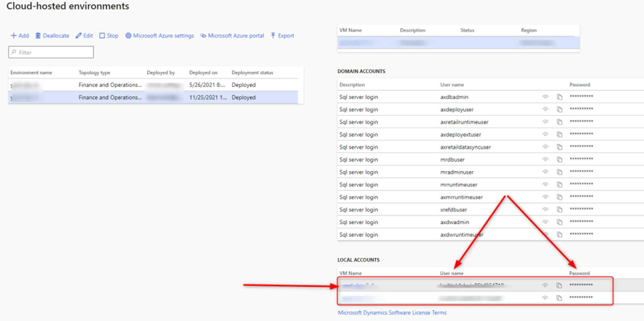Copy mradminuser password
Screen dimensions: 644x321
(559, 172)
